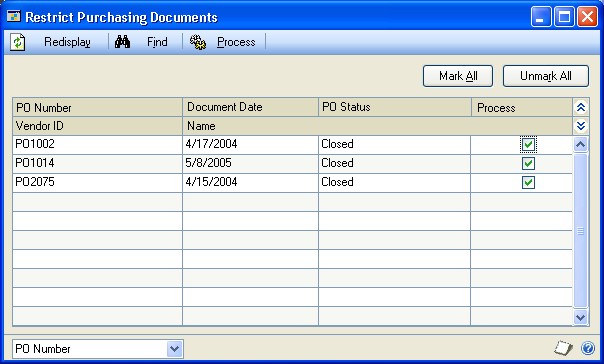Click document date 5/8/2005
This screenshot has width=604, height=364.
click(x=250, y=163)
